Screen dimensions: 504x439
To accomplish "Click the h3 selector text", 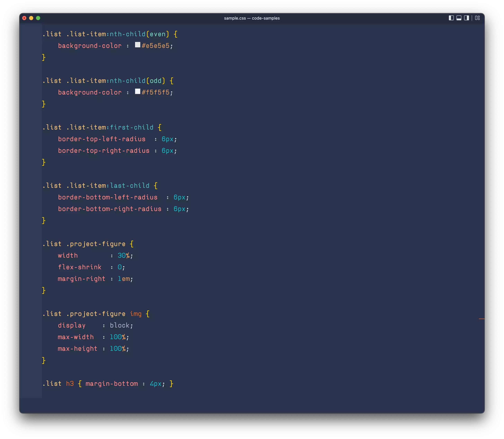I will pos(70,384).
